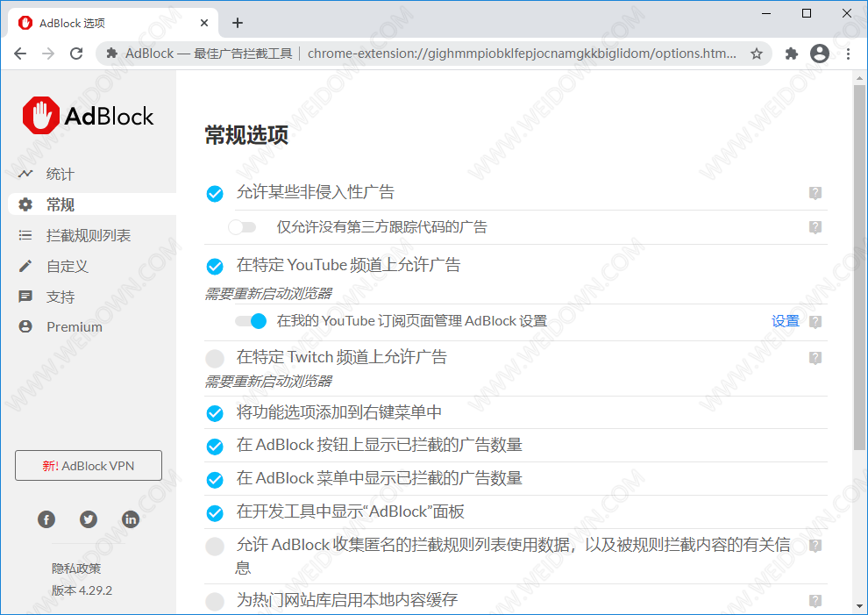Open AdBlock Twitter page icon
Viewport: 868px width, 615px height.
pyautogui.click(x=89, y=519)
